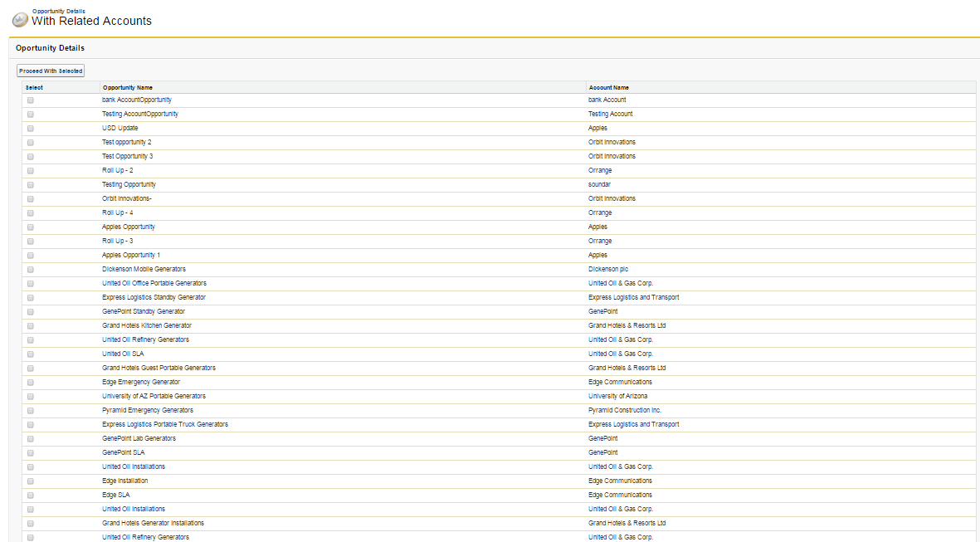
Task: Check the Dickenson Mobile Generators checkbox
Action: coord(31,270)
